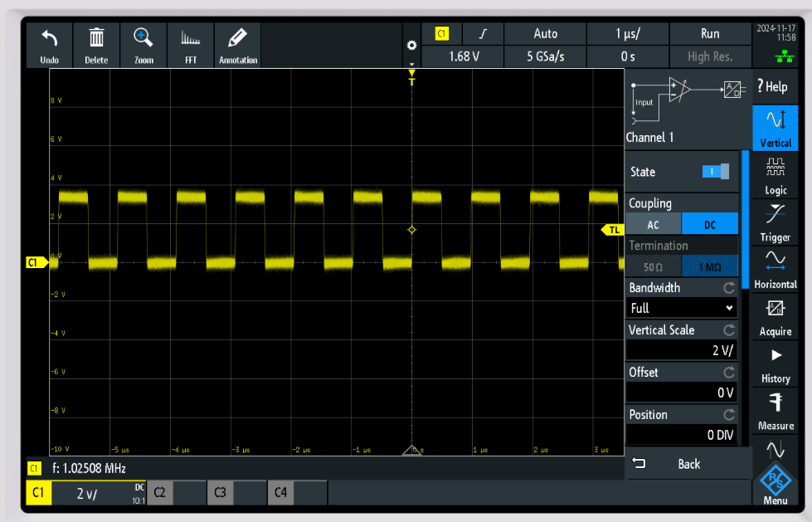Open the Horizontal menu
Screen dimensions: 812x522
pyautogui.click(x=776, y=270)
